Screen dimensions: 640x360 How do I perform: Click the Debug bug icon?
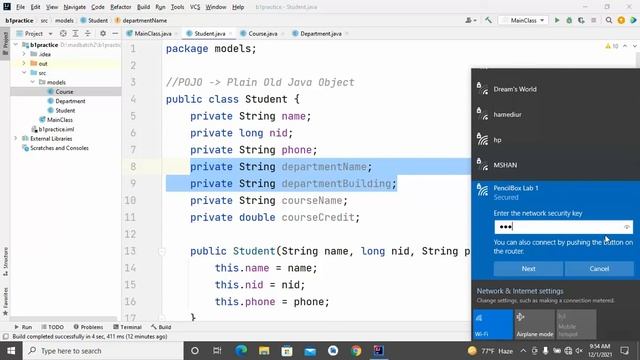pyautogui.click(x=569, y=20)
